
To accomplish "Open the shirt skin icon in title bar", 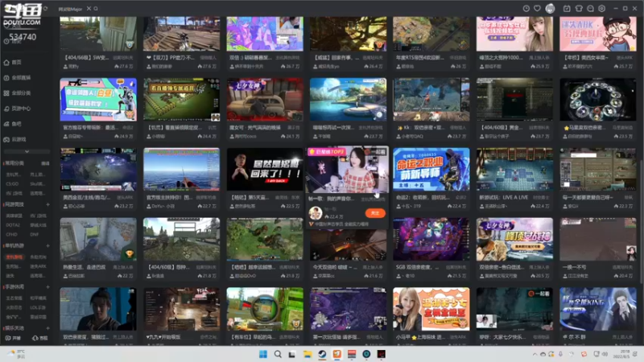I will (579, 8).
